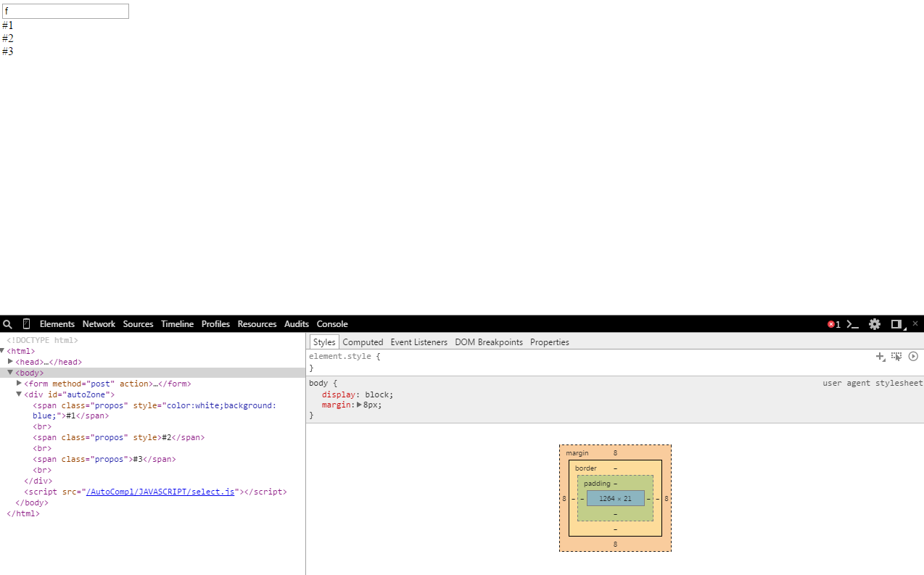The height and width of the screenshot is (575, 924).
Task: Click the padding label in box model
Action: [x=597, y=484]
